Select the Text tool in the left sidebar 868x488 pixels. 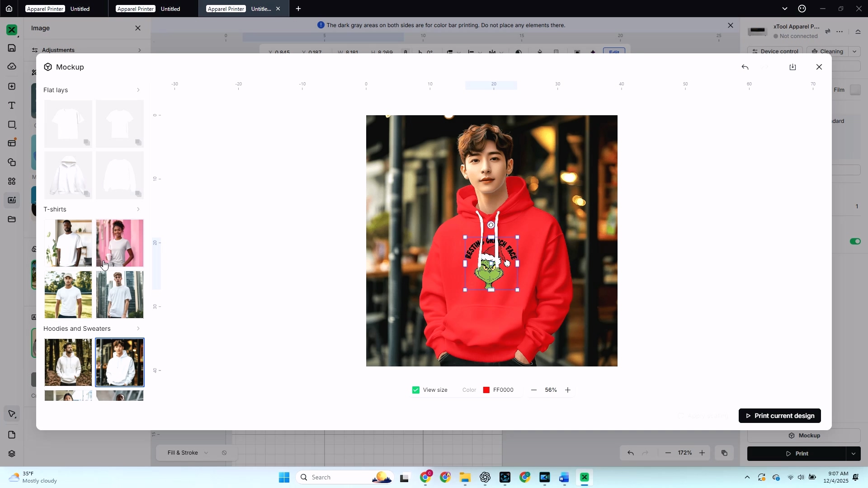11,105
